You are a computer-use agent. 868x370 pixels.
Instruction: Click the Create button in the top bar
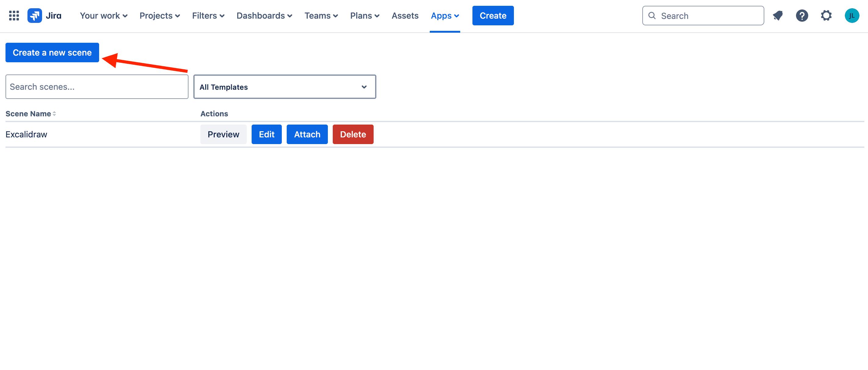pos(493,16)
